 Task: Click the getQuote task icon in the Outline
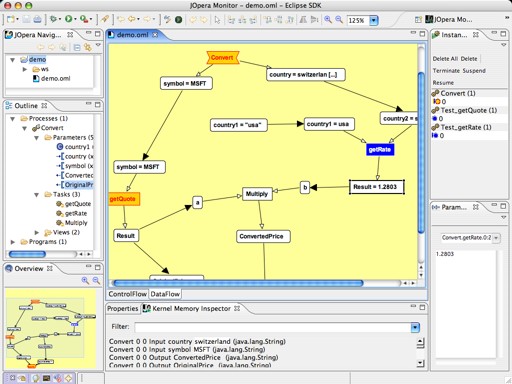(x=60, y=204)
